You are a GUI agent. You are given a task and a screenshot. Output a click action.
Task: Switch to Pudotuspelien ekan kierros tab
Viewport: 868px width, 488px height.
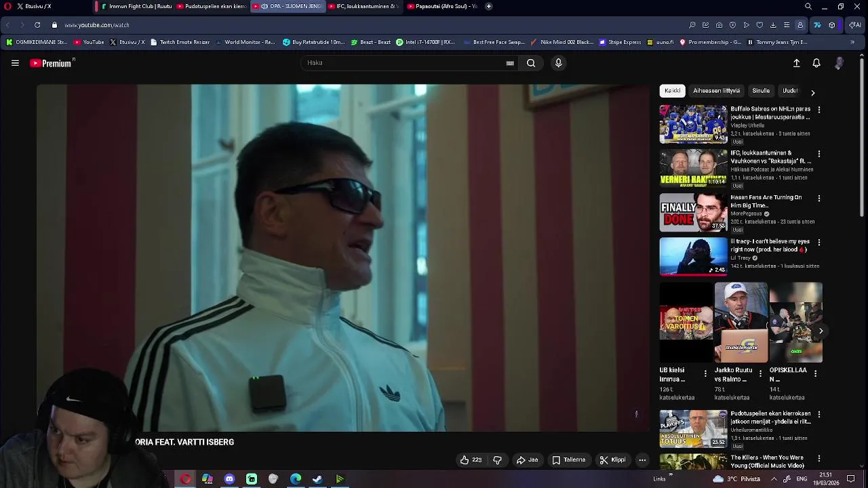pos(212,6)
